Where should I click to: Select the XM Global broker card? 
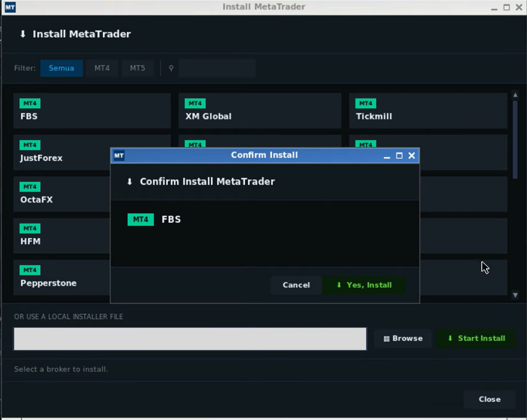pos(260,111)
